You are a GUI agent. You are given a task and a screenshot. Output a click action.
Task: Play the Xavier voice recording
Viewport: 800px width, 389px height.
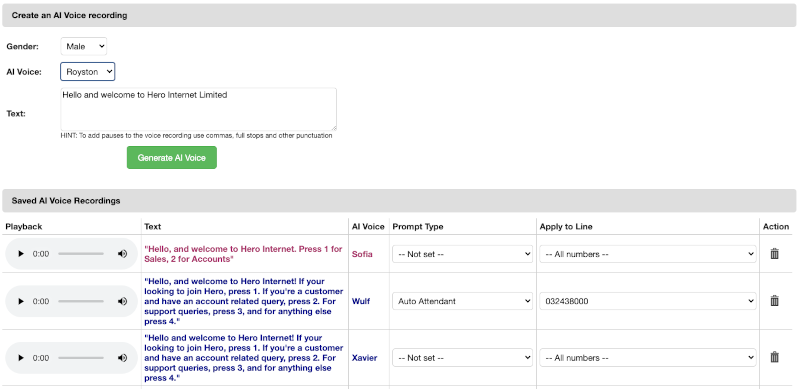tap(21, 358)
